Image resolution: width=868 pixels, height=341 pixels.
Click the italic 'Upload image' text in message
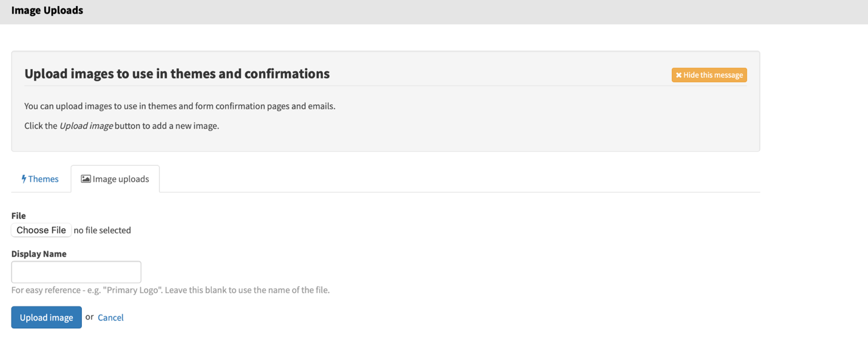(86, 126)
